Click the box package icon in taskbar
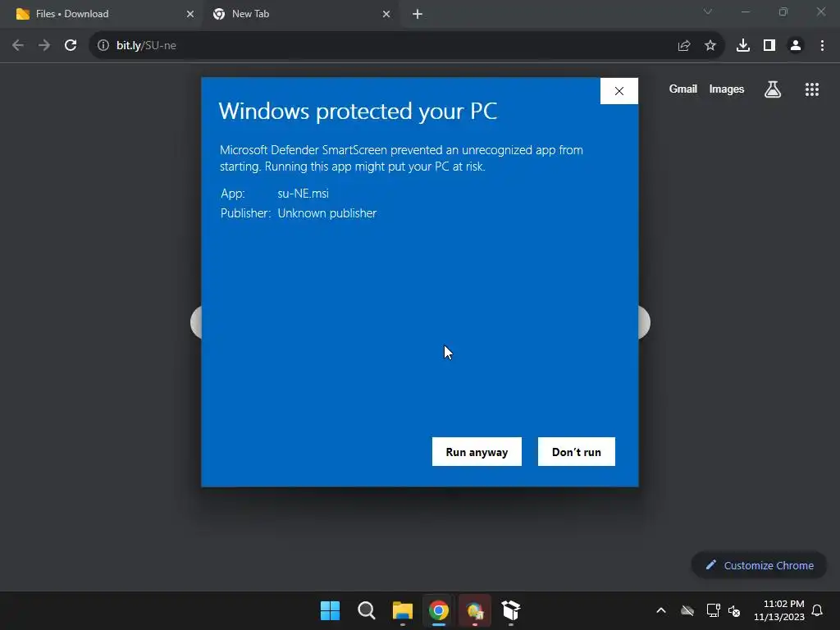The image size is (840, 630). (511, 610)
